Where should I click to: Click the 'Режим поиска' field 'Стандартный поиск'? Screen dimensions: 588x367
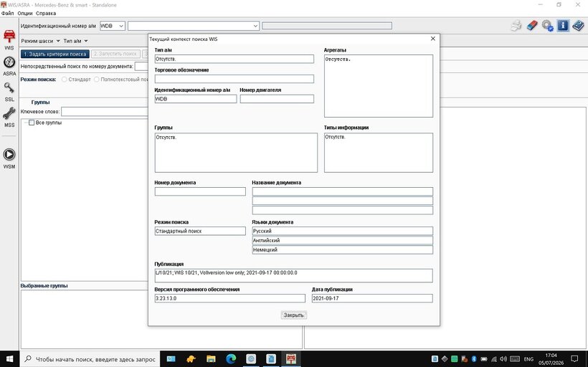200,231
